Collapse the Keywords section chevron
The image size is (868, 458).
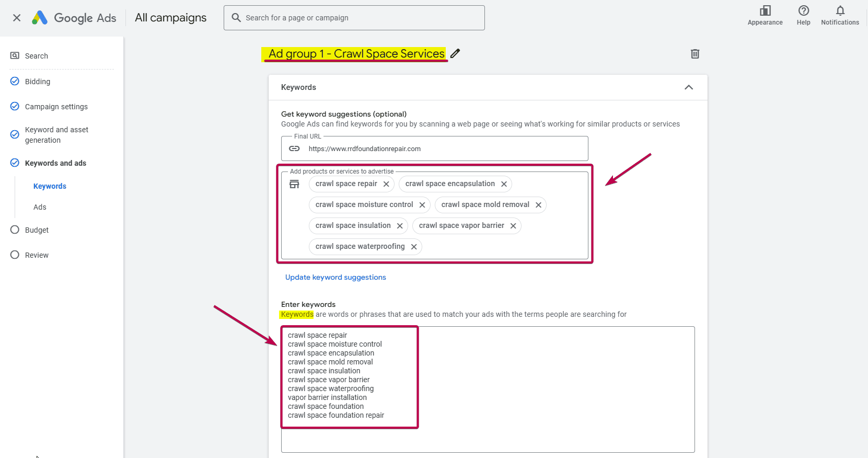click(689, 87)
